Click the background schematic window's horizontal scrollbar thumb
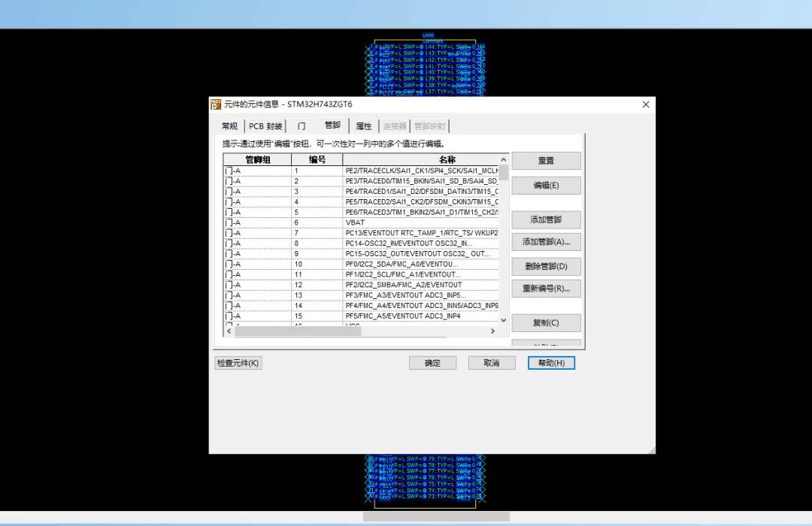This screenshot has width=812, height=526. tap(436, 517)
